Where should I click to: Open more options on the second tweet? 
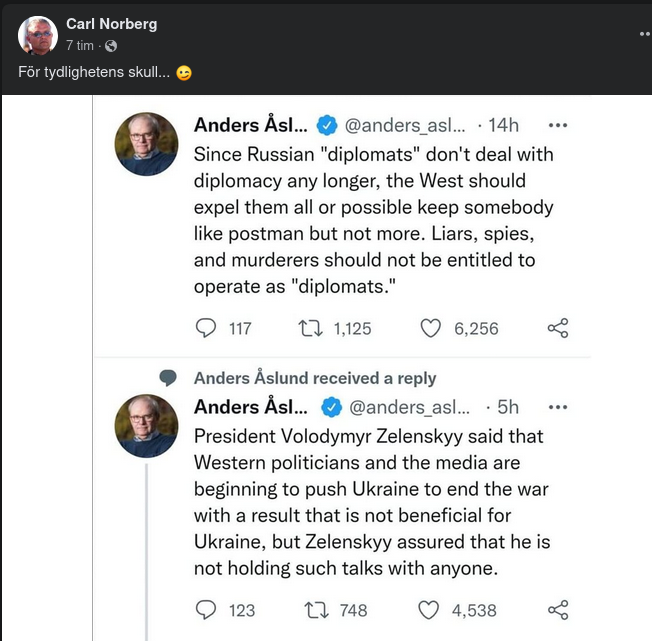coord(558,407)
